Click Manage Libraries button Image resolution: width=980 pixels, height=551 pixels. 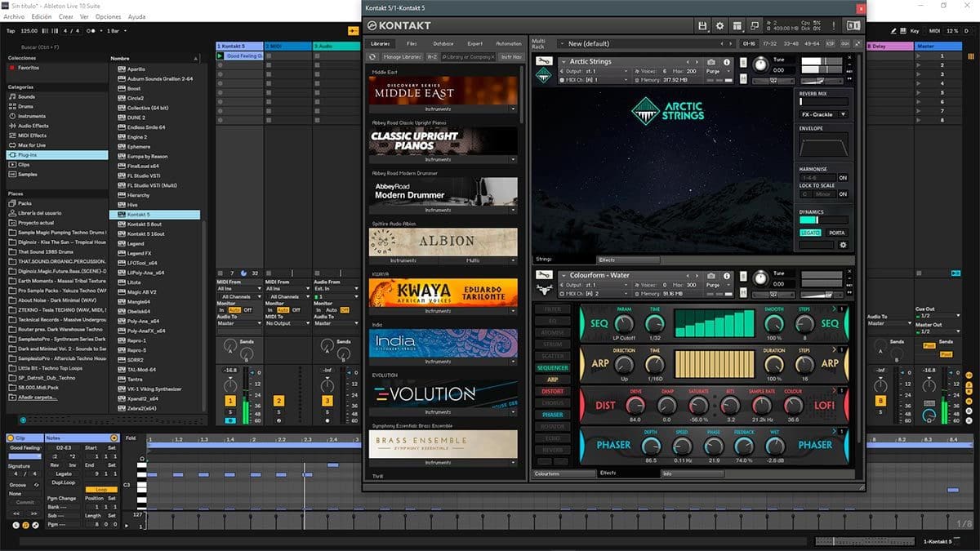coord(402,57)
